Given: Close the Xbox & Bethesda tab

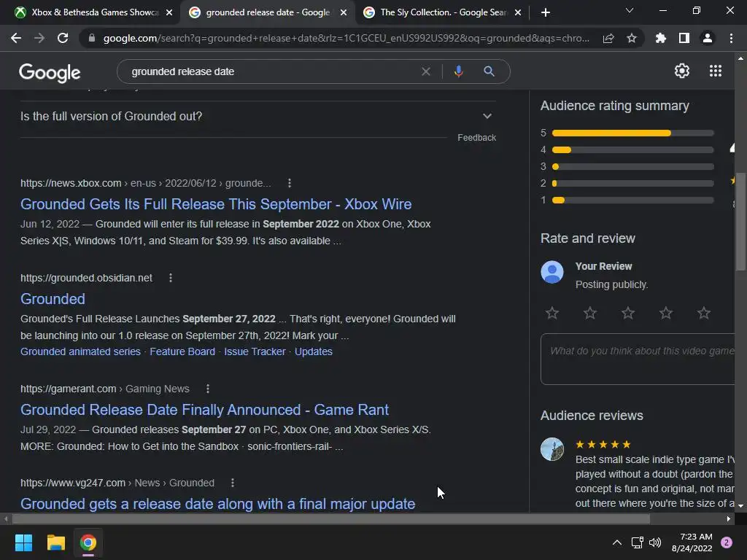Looking at the screenshot, I should 169,13.
